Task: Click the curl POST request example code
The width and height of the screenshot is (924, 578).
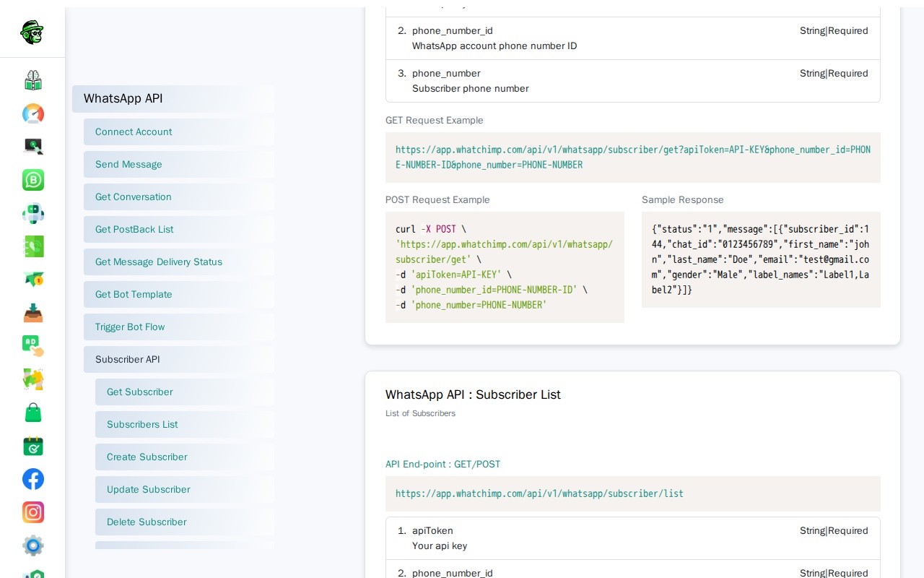Action: tap(505, 267)
